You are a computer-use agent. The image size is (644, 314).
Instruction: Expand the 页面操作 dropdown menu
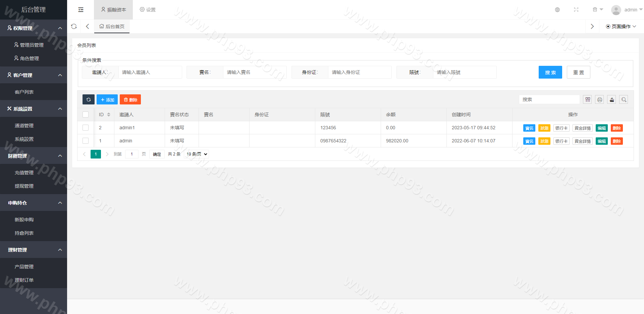[621, 27]
